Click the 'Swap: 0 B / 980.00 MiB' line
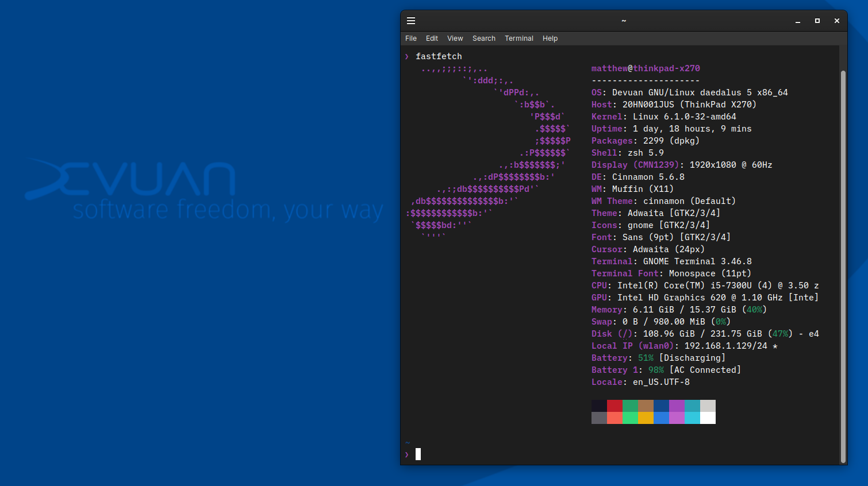 pyautogui.click(x=661, y=322)
